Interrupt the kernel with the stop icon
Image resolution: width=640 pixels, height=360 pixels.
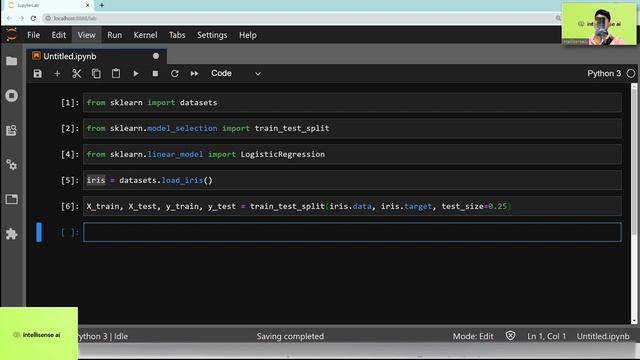[x=155, y=73]
